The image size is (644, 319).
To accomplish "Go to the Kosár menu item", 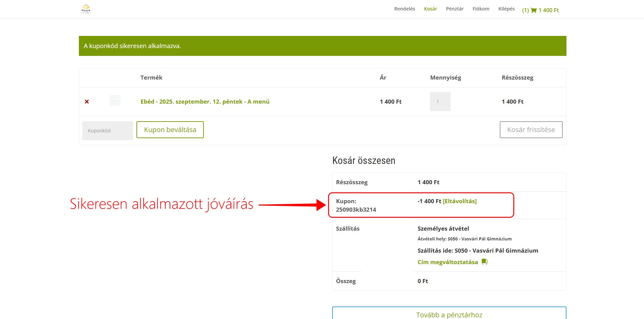I will click(430, 9).
